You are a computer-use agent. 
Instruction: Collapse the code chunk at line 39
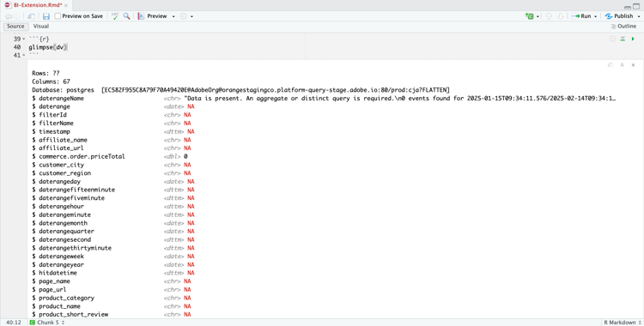23,39
